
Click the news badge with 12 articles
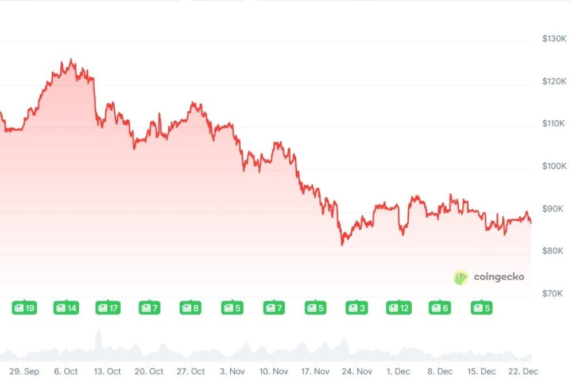(399, 308)
